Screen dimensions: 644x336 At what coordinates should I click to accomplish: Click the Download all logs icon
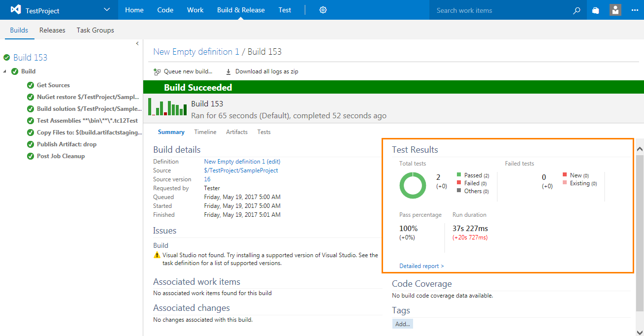[x=228, y=72]
